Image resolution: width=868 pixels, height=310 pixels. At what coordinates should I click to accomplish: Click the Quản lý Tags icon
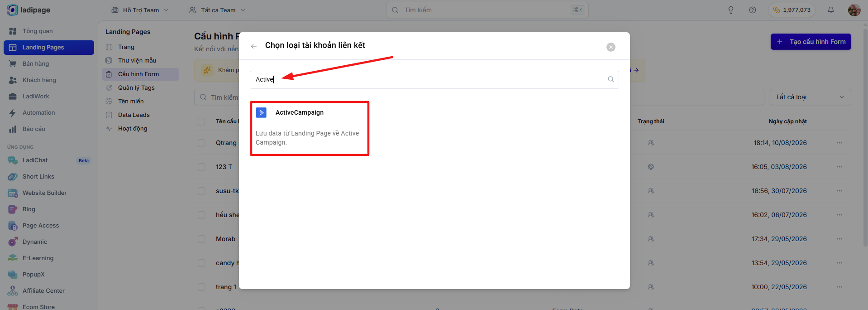109,88
